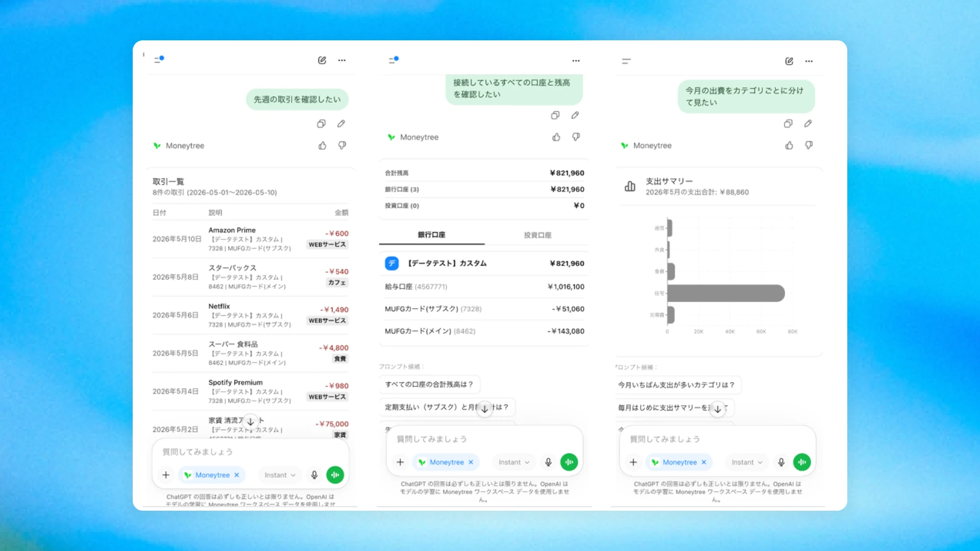Start dictation microphone in right panel

click(x=781, y=462)
